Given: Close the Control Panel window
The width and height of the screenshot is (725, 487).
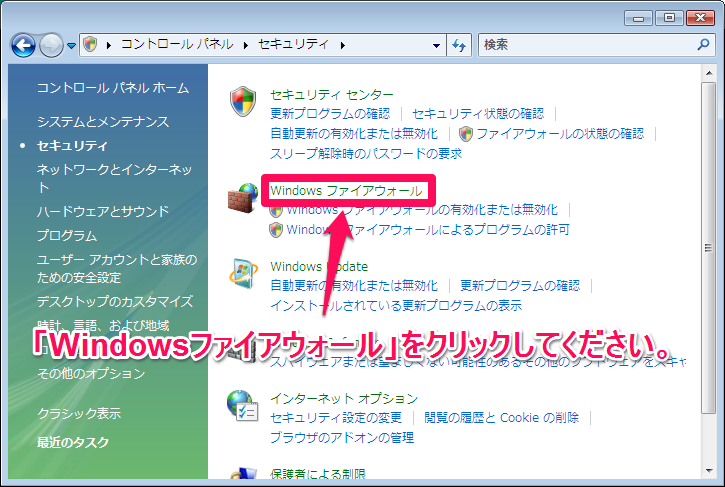Looking at the screenshot, I should coord(700,18).
